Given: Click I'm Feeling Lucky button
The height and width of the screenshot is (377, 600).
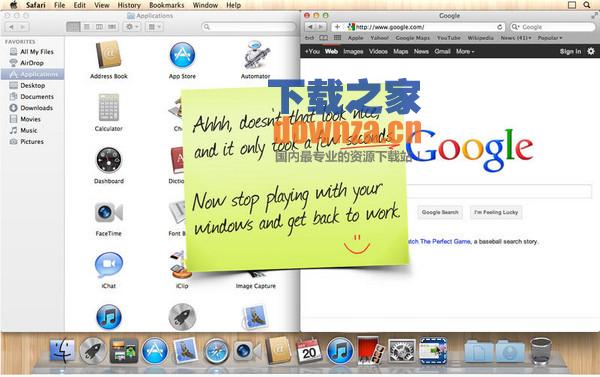Looking at the screenshot, I should 496,212.
